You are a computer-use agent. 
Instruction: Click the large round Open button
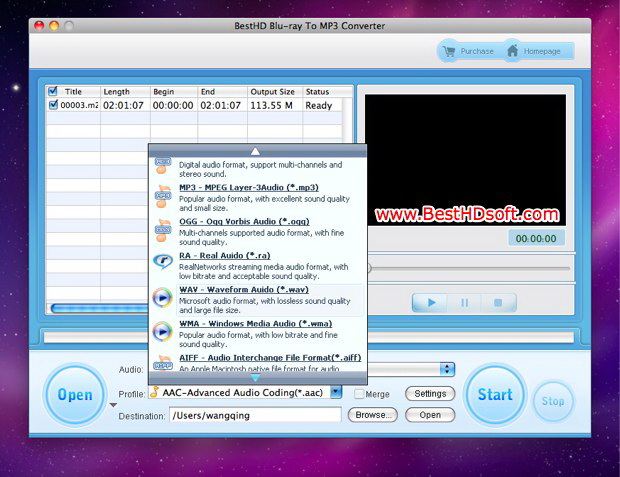75,395
